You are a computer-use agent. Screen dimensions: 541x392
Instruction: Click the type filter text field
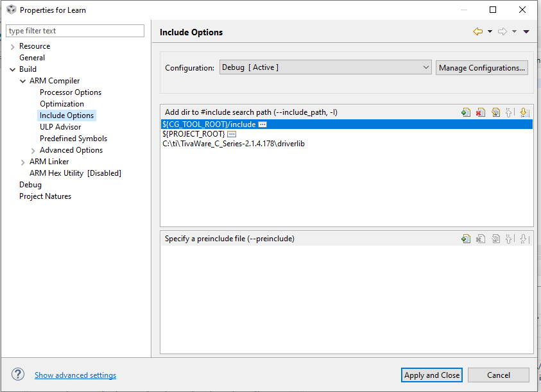74,30
